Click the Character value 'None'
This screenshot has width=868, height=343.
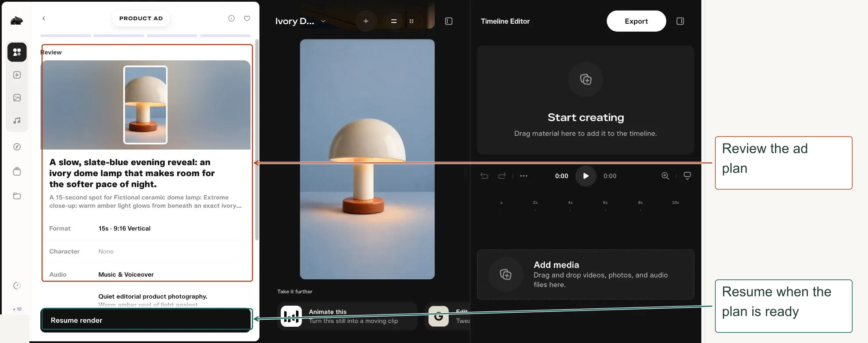pos(106,251)
